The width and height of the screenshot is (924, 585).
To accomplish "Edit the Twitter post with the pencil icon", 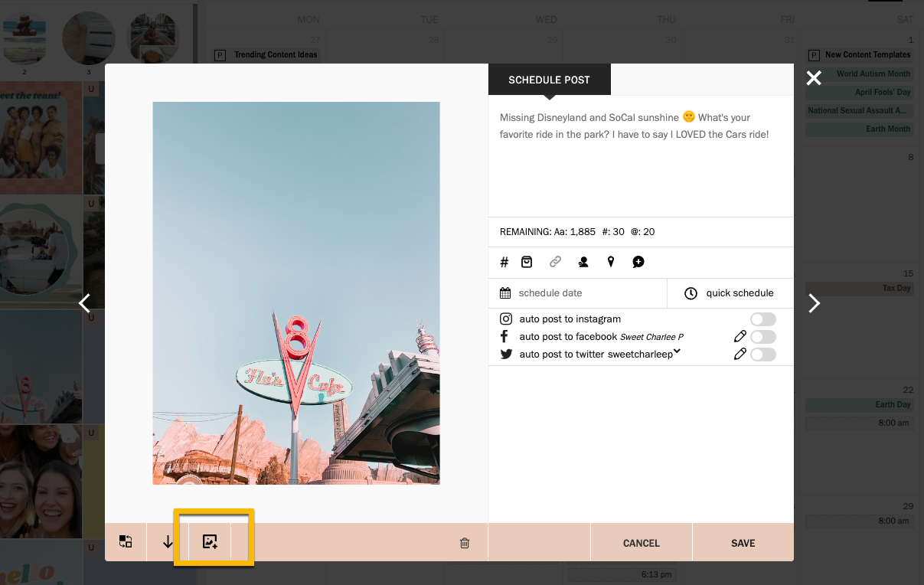I will point(740,354).
